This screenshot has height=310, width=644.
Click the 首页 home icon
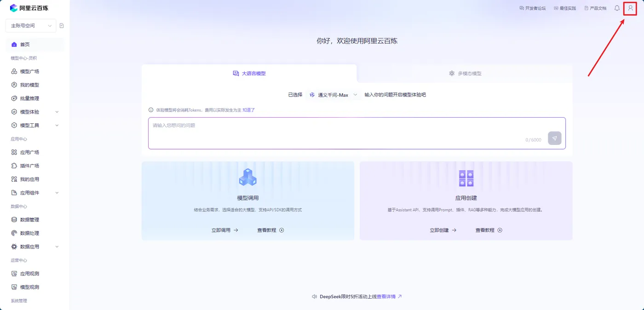(x=14, y=45)
